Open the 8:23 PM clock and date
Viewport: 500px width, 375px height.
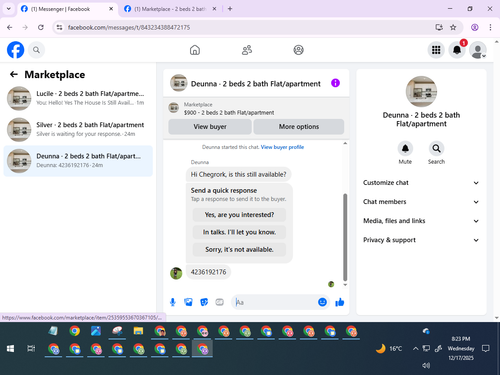[x=461, y=348]
